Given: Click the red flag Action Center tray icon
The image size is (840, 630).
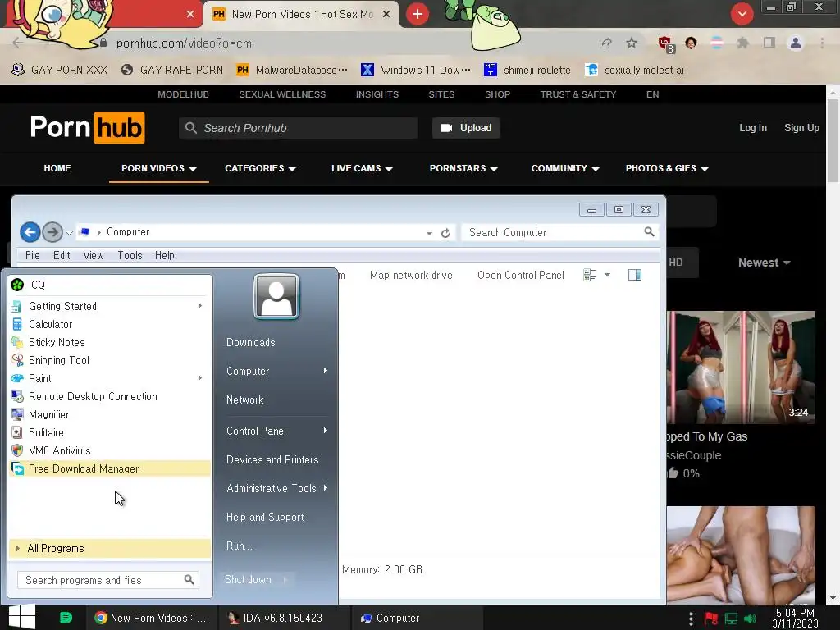Looking at the screenshot, I should [x=711, y=619].
